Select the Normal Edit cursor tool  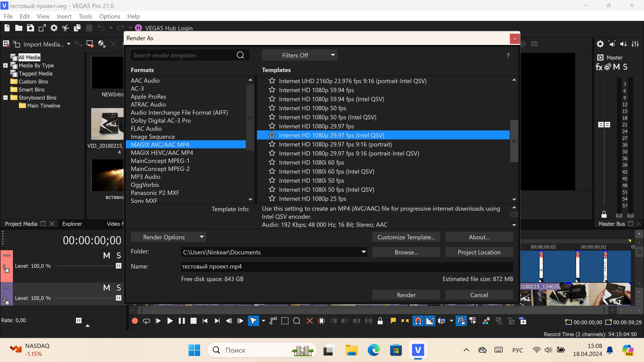click(253, 321)
